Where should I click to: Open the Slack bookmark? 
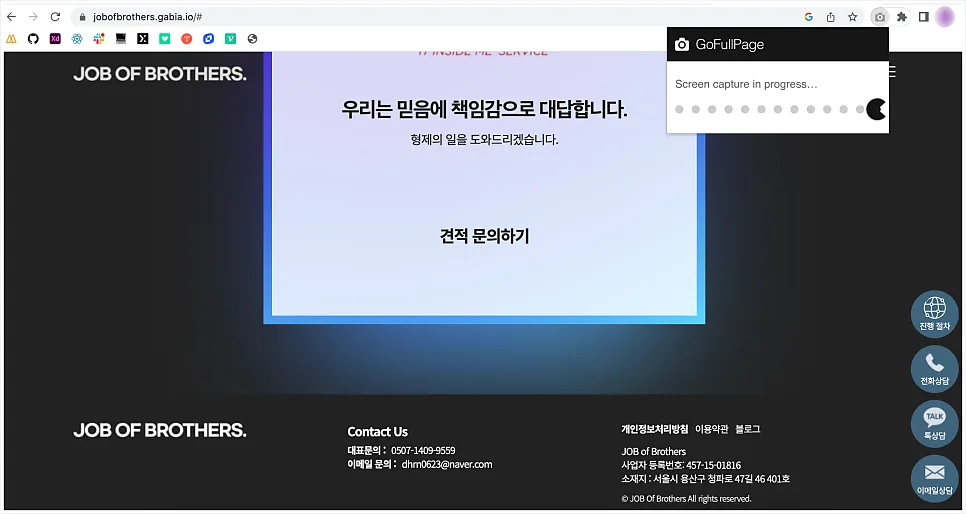(x=99, y=39)
